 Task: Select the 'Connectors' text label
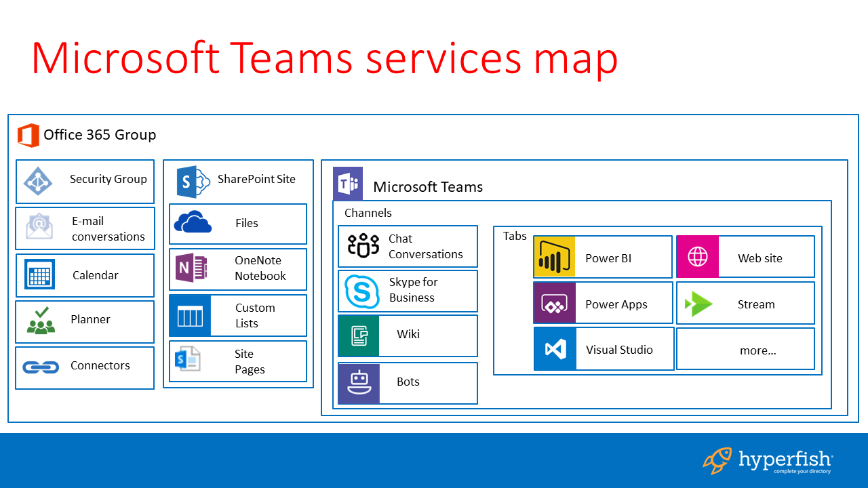click(100, 365)
